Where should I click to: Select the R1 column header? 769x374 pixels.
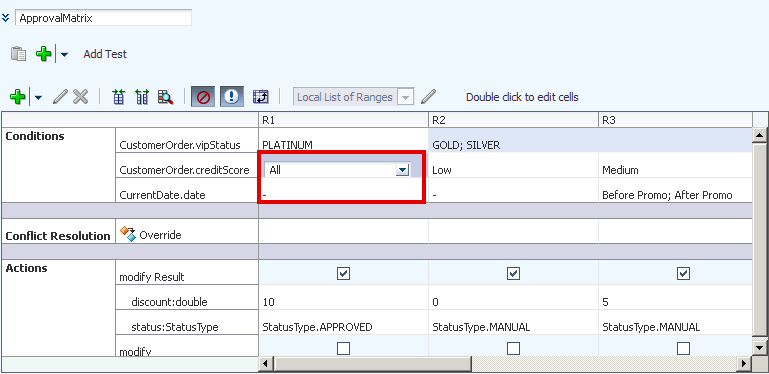coord(343,121)
